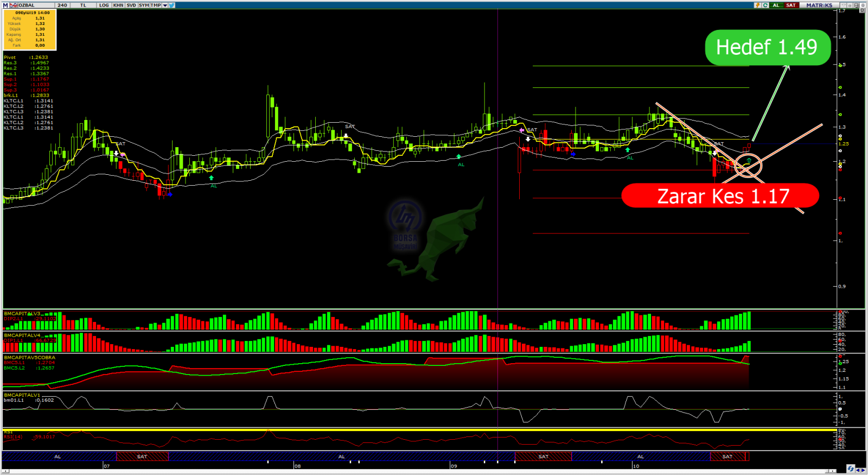Click the blue left arrow navigation icon
This screenshot has width=868, height=475.
(858, 470)
